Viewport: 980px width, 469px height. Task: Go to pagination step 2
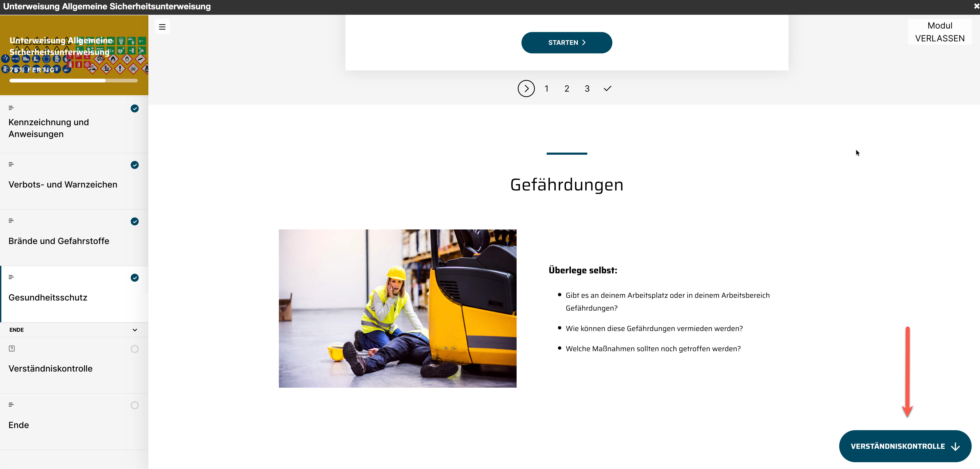(567, 89)
